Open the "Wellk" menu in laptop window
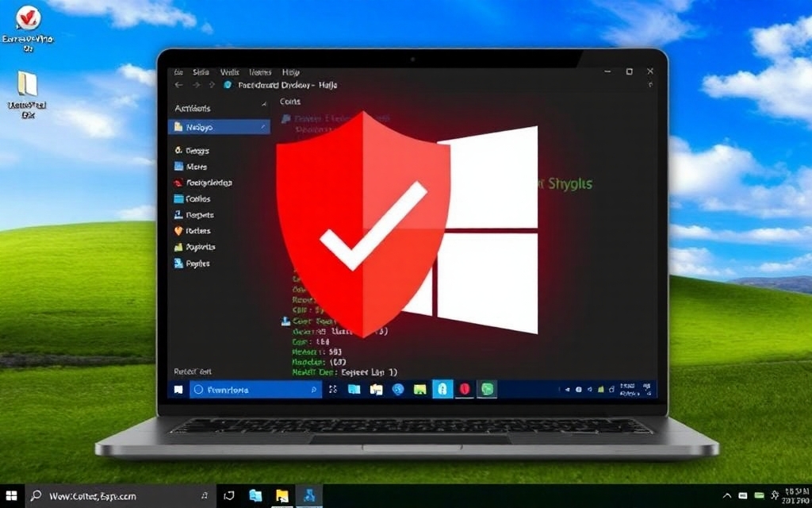Viewport: 812px width, 508px height. tap(229, 72)
